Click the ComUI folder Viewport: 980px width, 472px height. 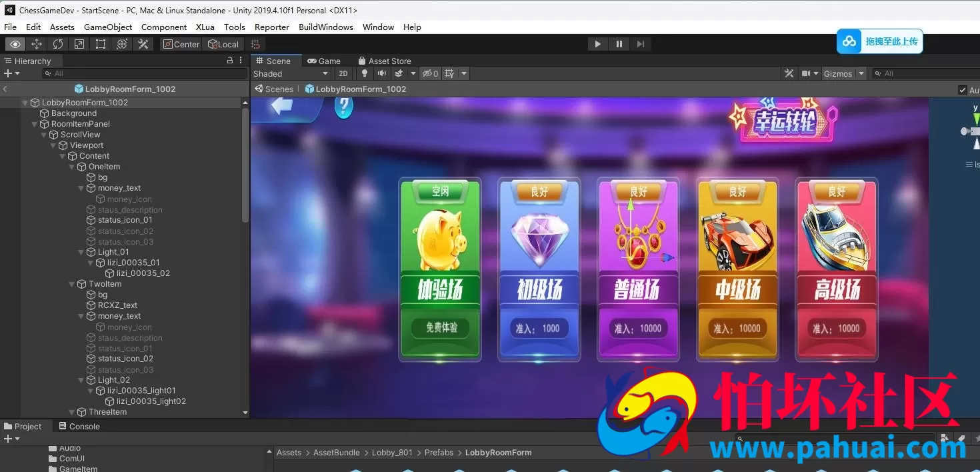pos(67,459)
